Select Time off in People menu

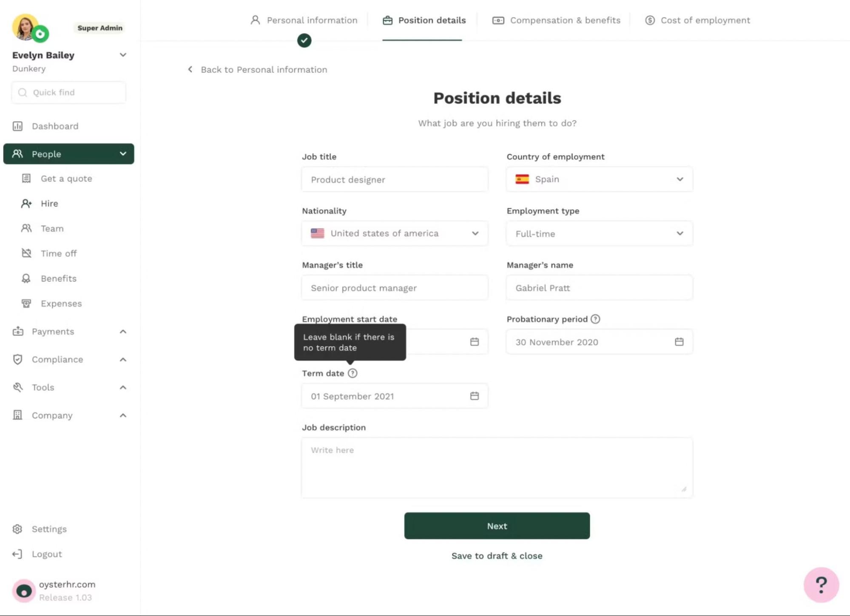coord(58,253)
